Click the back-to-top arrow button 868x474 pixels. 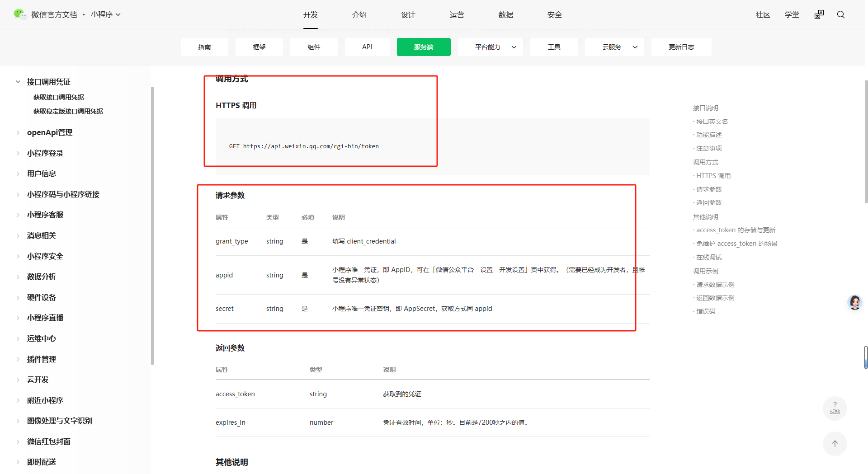835,443
